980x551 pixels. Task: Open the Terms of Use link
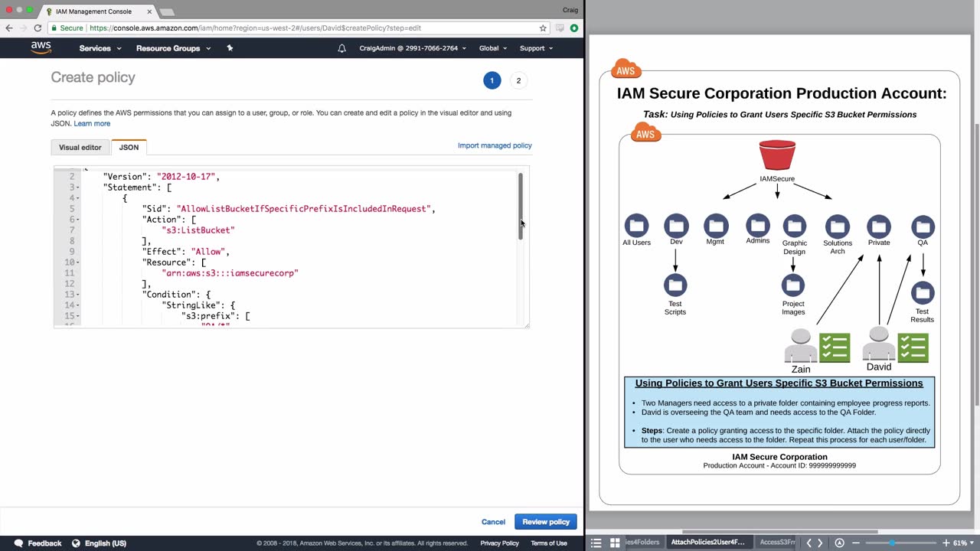point(549,543)
